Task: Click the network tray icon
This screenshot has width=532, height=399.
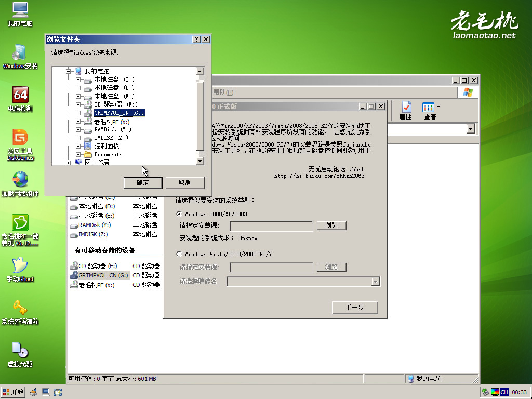Action: pyautogui.click(x=486, y=392)
